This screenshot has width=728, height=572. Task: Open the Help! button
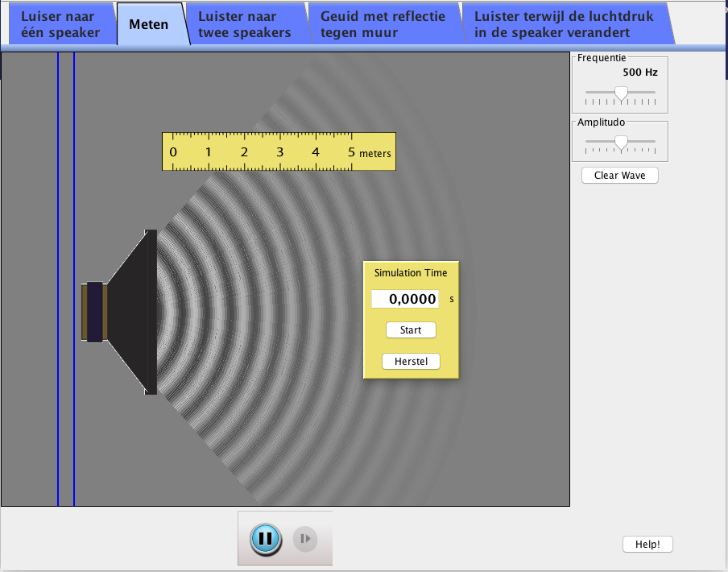pyautogui.click(x=647, y=545)
